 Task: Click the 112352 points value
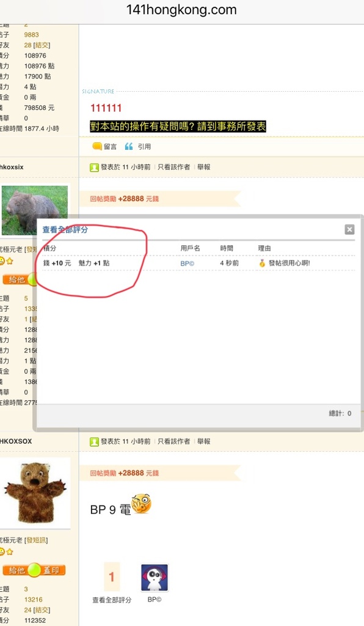tap(35, 620)
